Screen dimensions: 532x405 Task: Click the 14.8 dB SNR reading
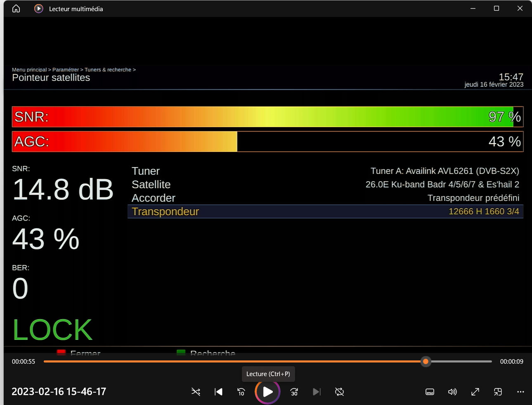(63, 189)
